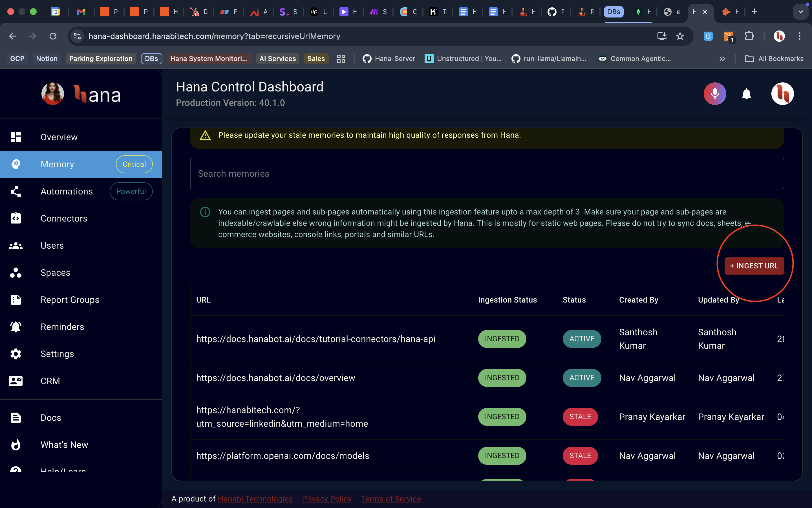Reload the page with browser refresh icon
812x508 pixels.
(x=53, y=36)
